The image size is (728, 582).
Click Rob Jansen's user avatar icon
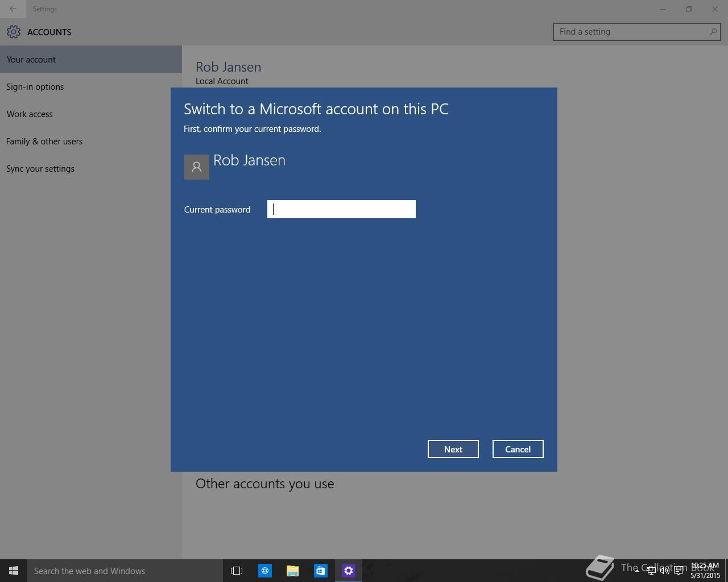(197, 167)
